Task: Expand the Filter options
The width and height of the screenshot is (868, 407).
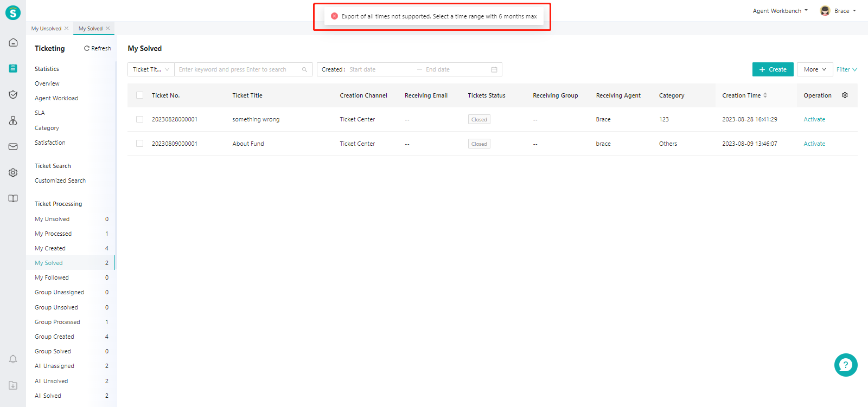Action: [x=846, y=69]
